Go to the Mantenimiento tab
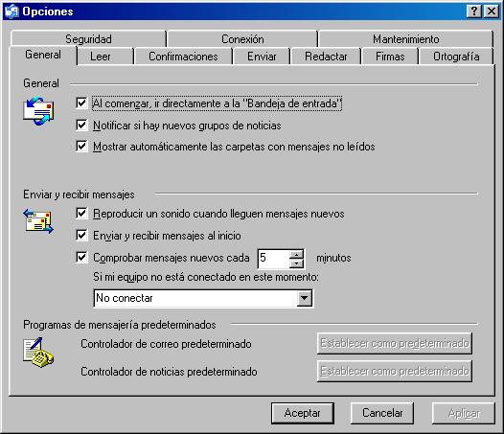Viewport: 504px width, 434px height. [405, 39]
